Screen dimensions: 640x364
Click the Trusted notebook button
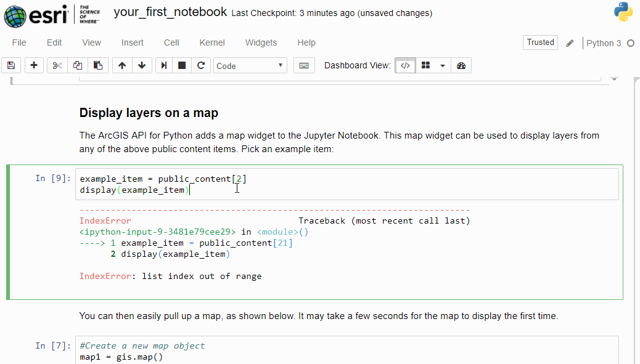(540, 42)
